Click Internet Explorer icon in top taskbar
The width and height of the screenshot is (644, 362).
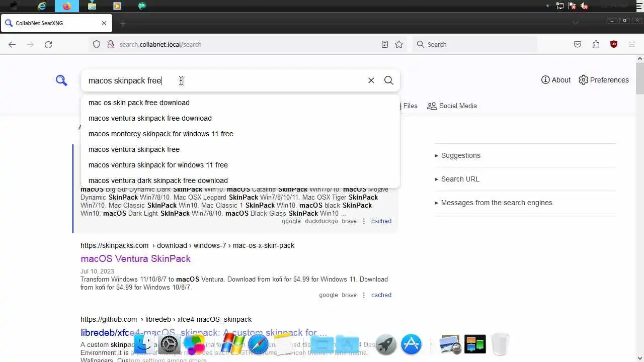point(42,6)
